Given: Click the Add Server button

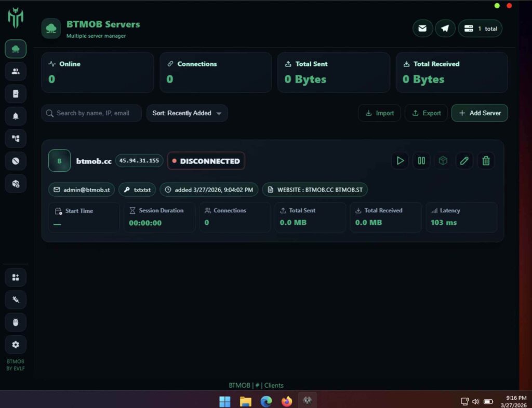Looking at the screenshot, I should 480,113.
